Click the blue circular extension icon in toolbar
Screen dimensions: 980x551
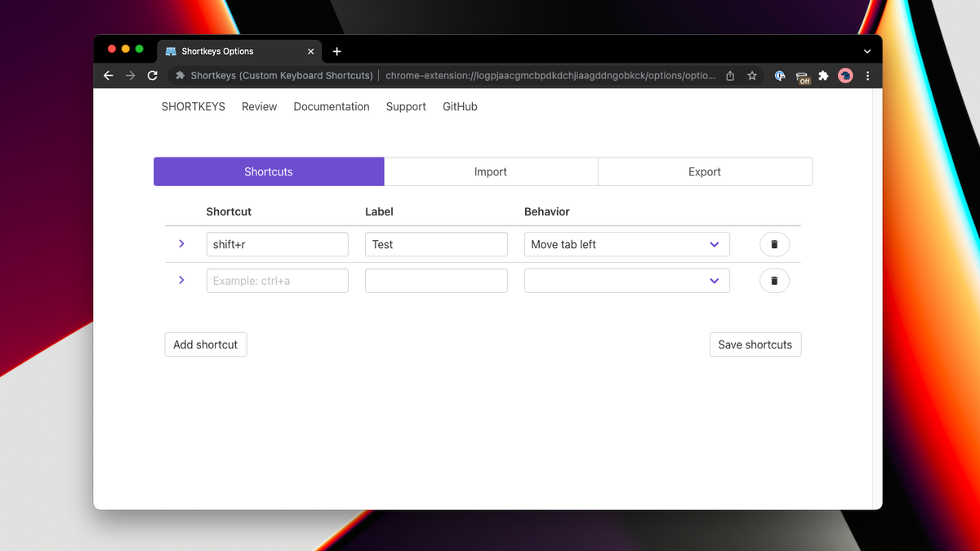point(780,75)
